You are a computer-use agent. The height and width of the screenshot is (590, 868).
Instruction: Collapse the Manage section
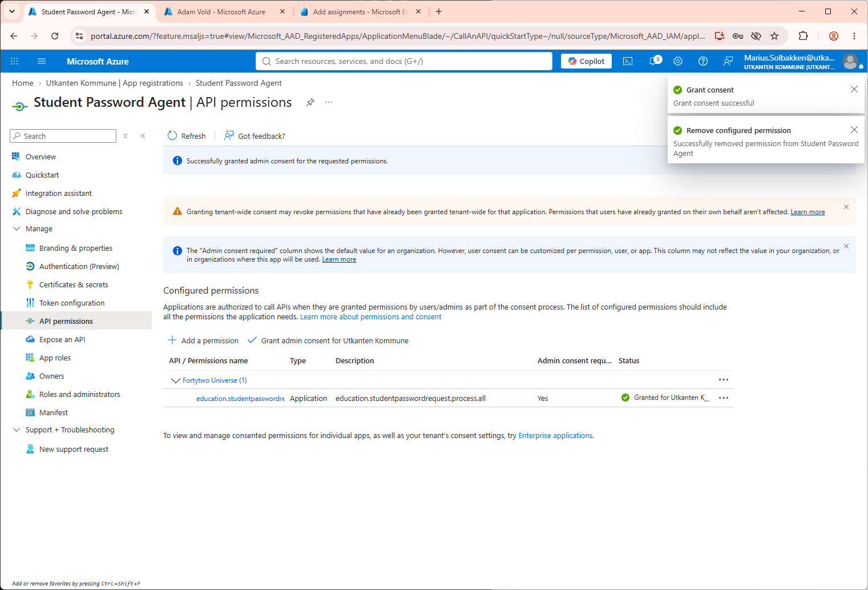[17, 228]
